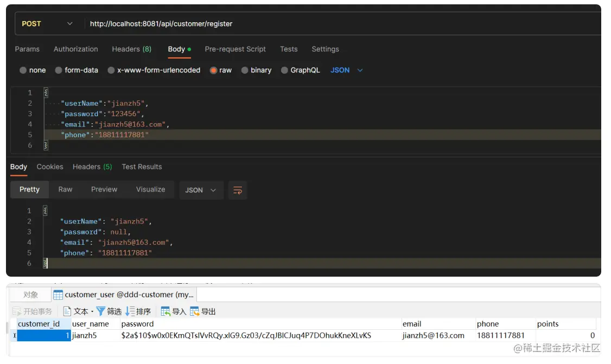The width and height of the screenshot is (611, 364).
Task: Open the response Cookies tab
Action: point(50,167)
